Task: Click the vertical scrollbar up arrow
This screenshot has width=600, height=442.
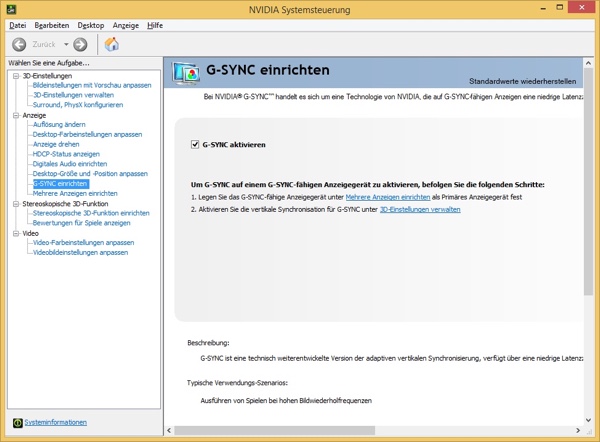Action: click(588, 63)
